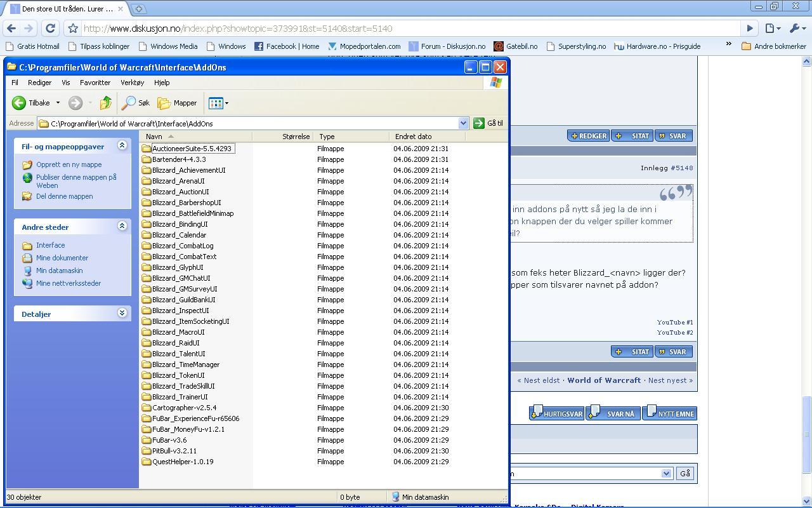The height and width of the screenshot is (508, 812).
Task: Close the Den store UI tråden tab
Action: point(122,9)
